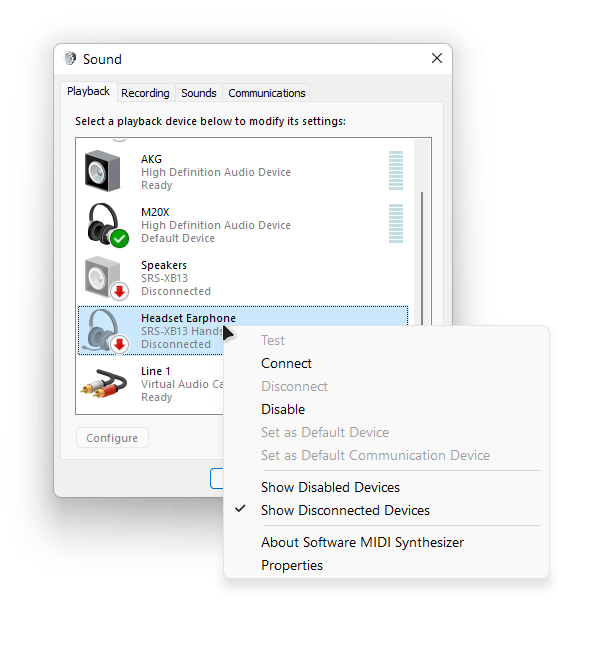Enable Show Disabled Devices option
The image size is (596, 657).
point(330,487)
